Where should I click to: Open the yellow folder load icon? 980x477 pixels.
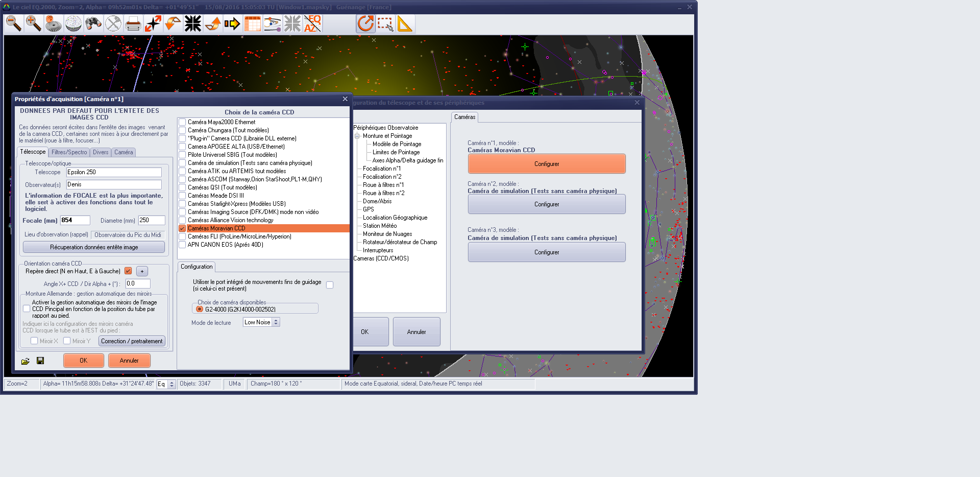coord(26,361)
